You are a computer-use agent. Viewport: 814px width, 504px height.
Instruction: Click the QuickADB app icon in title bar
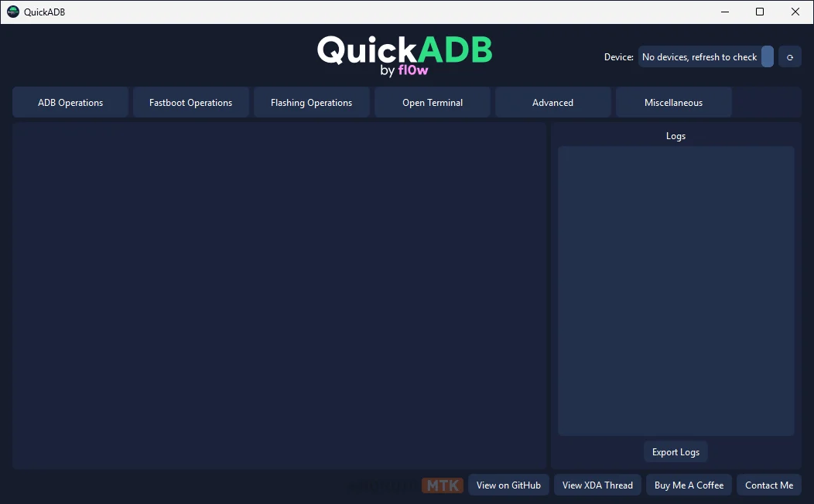pos(12,12)
